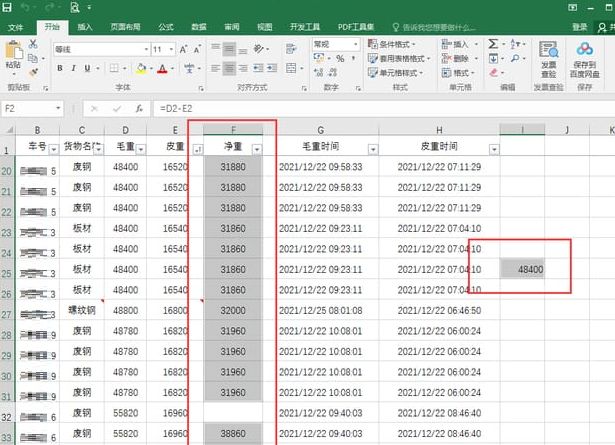Click the insert function fx icon
The width and height of the screenshot is (615, 445).
pyautogui.click(x=139, y=109)
